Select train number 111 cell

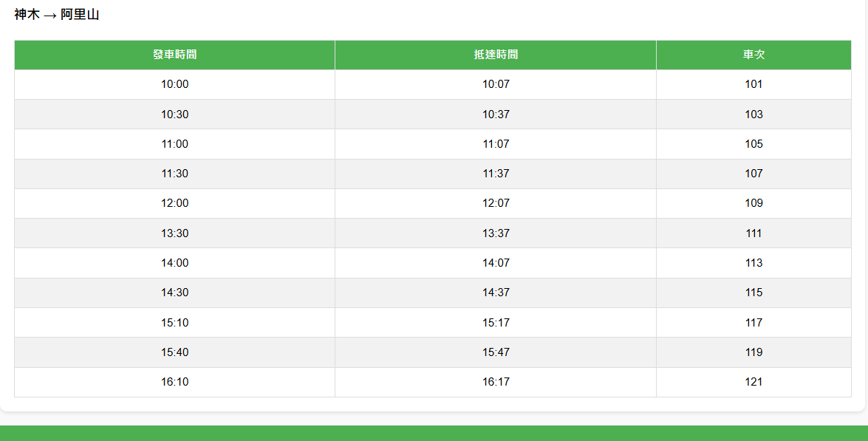[753, 233]
